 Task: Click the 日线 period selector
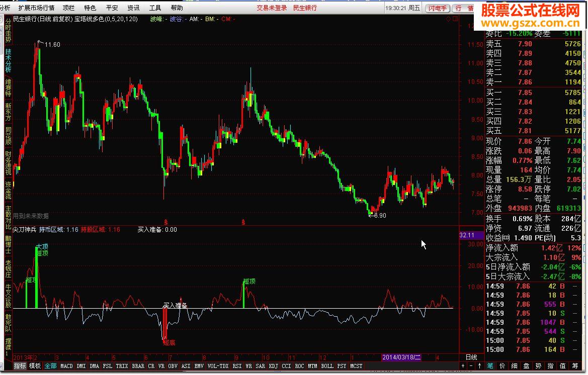tap(471, 357)
